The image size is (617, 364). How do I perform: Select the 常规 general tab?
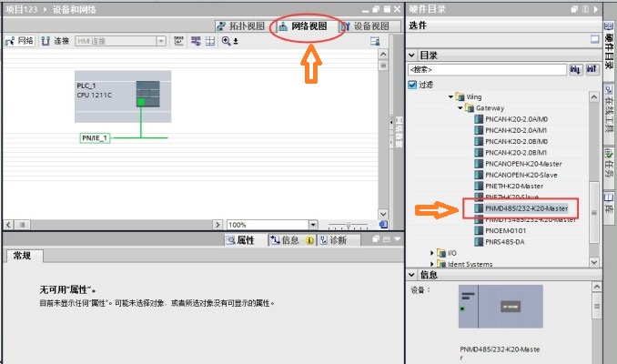tap(23, 256)
